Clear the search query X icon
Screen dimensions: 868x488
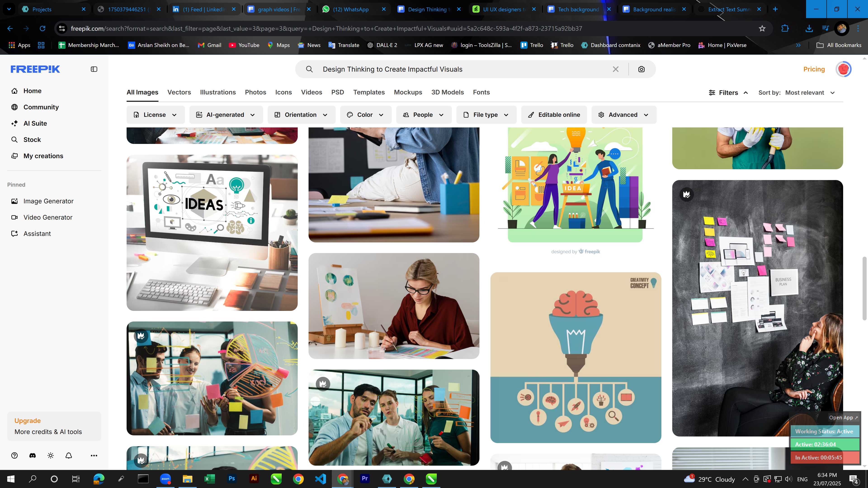point(616,69)
